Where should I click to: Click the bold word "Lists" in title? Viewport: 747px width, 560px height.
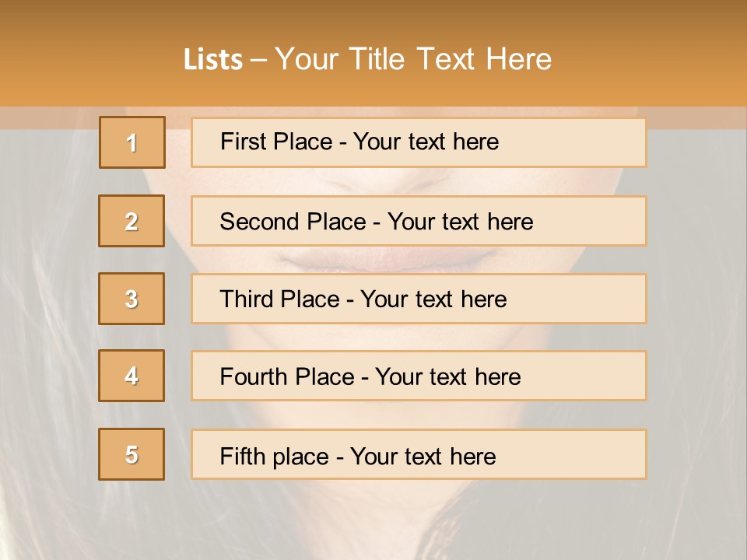(x=213, y=60)
